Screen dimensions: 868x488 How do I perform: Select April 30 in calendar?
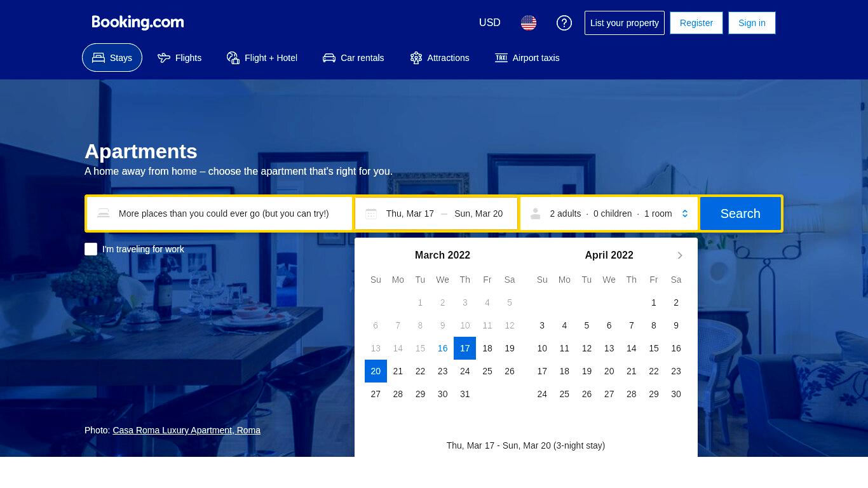click(676, 394)
